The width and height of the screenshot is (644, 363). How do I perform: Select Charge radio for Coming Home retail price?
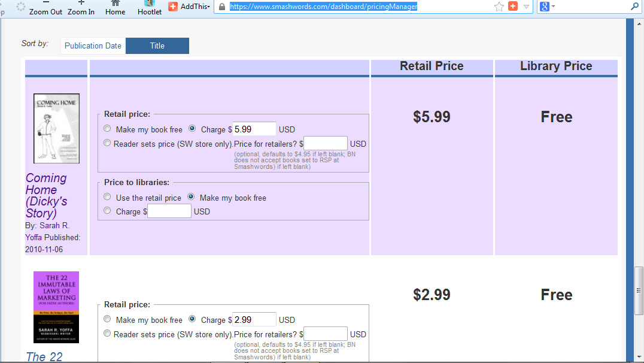(x=192, y=129)
